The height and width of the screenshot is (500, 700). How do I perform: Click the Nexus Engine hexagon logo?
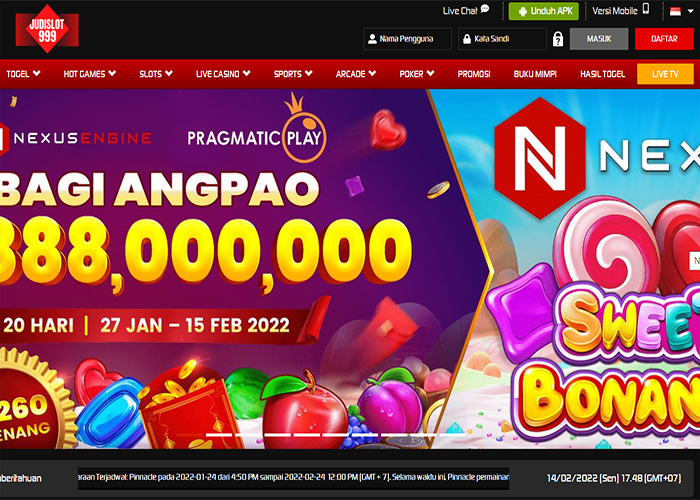[x=539, y=158]
